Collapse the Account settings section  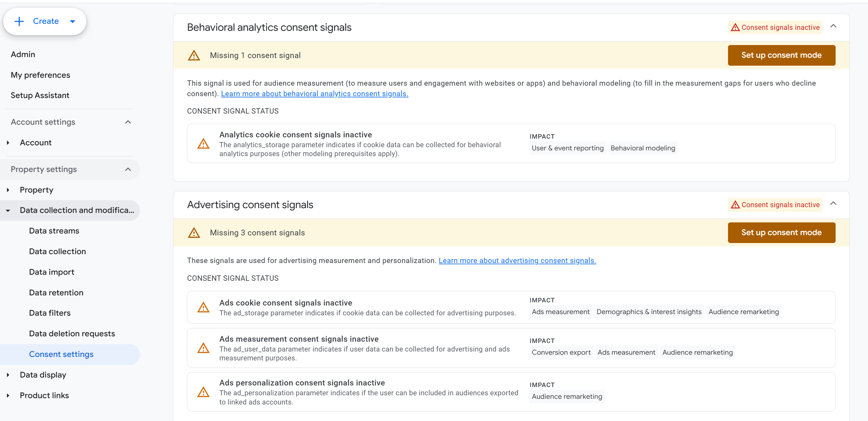pyautogui.click(x=128, y=122)
